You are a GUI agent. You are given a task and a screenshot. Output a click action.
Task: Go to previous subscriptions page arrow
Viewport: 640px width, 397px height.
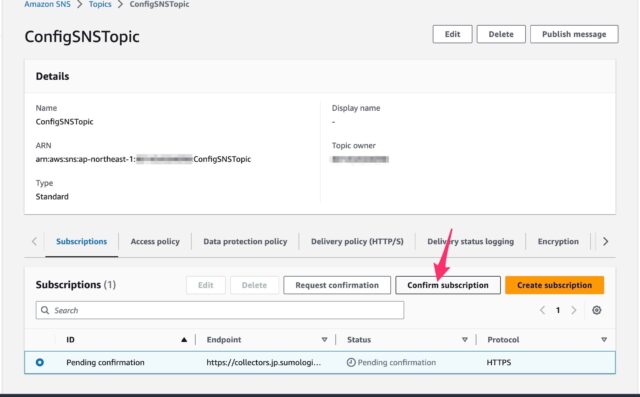coord(542,310)
